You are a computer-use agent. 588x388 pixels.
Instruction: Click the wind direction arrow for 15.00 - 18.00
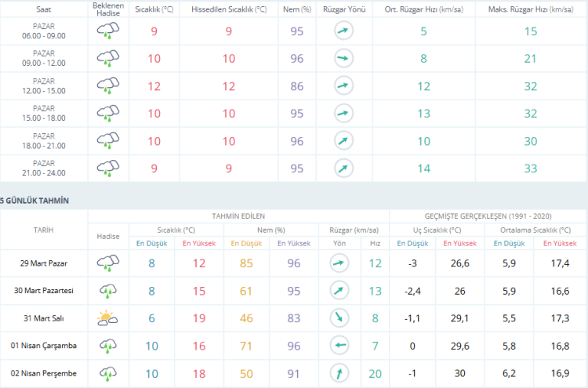[343, 114]
